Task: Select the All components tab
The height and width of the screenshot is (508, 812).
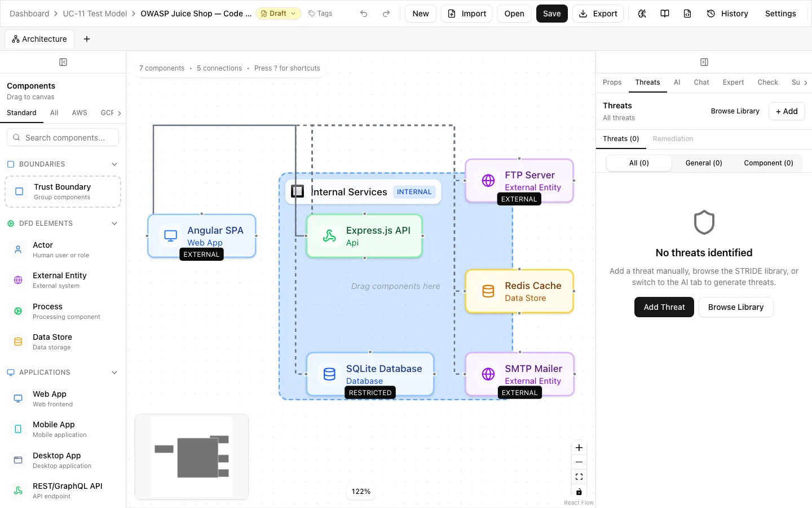Action: click(x=54, y=113)
